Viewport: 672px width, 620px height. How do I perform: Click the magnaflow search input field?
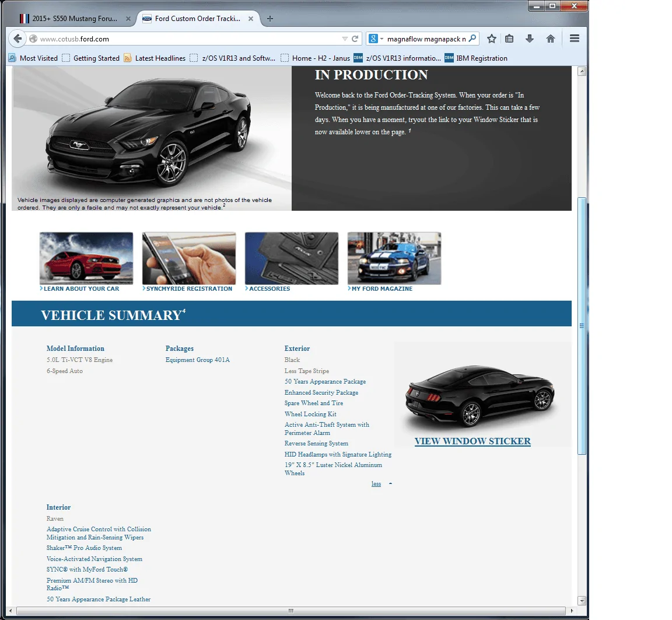[x=426, y=39]
